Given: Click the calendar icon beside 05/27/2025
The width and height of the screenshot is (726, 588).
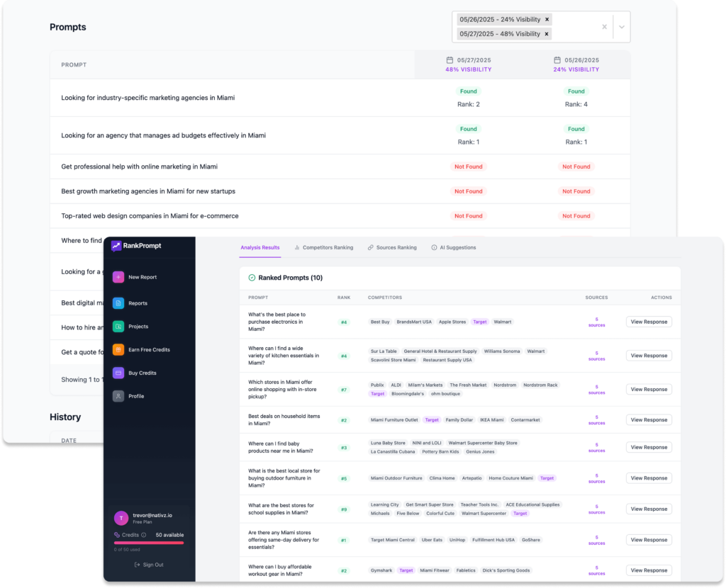Looking at the screenshot, I should (449, 60).
